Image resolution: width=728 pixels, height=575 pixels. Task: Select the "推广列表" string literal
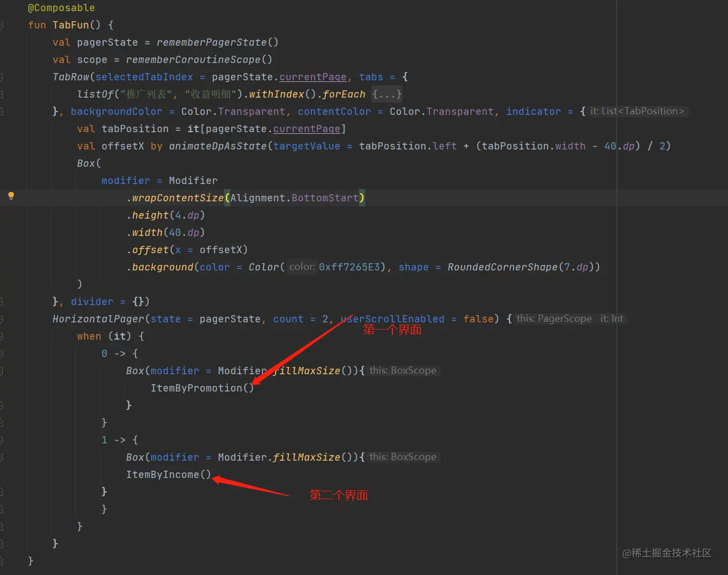pos(147,94)
